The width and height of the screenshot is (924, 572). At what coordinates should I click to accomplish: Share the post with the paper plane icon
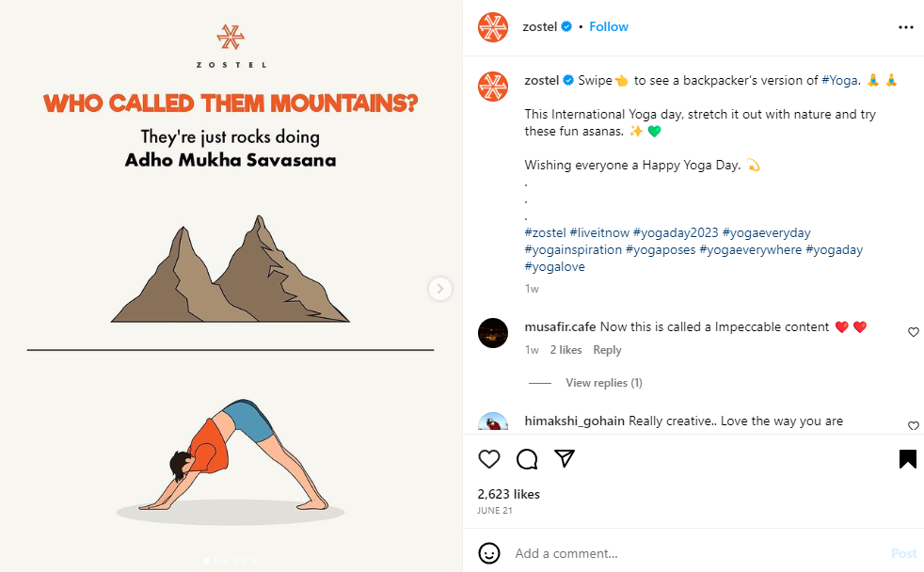(565, 459)
